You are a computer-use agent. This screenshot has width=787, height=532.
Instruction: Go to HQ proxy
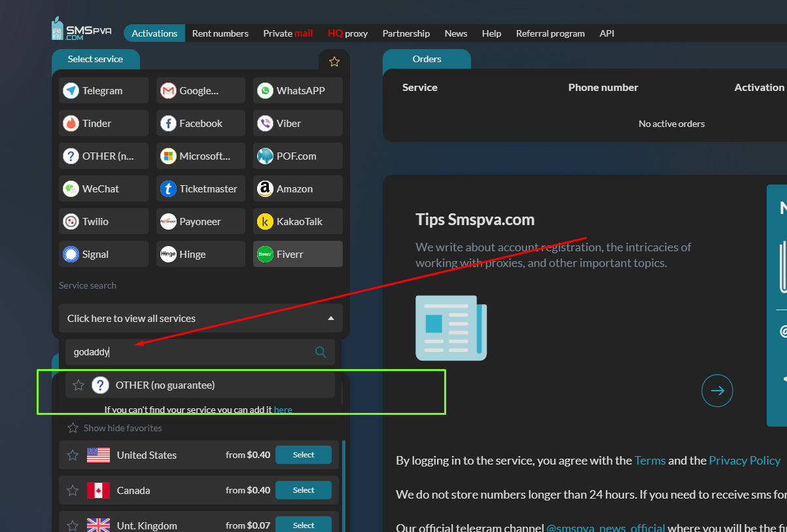[x=347, y=33]
